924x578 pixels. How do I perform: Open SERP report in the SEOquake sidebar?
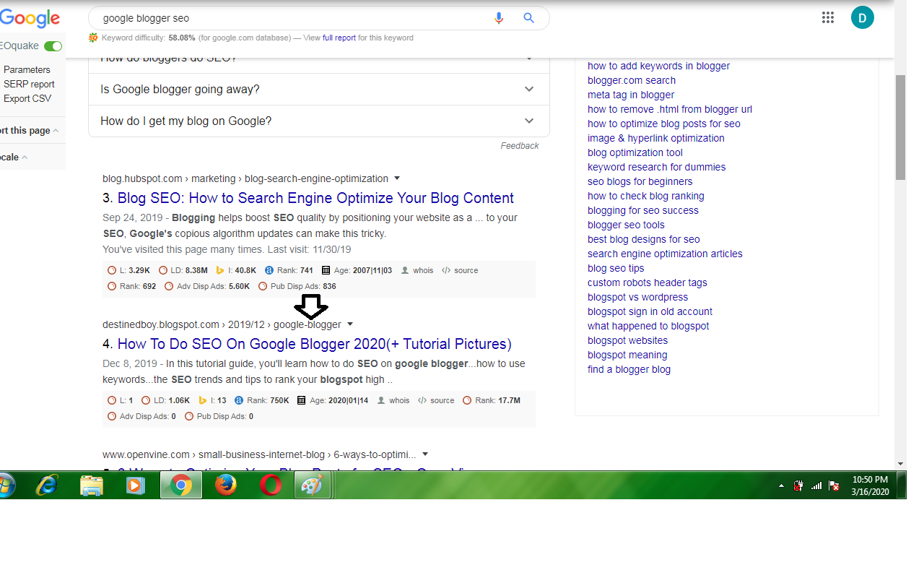click(x=29, y=85)
